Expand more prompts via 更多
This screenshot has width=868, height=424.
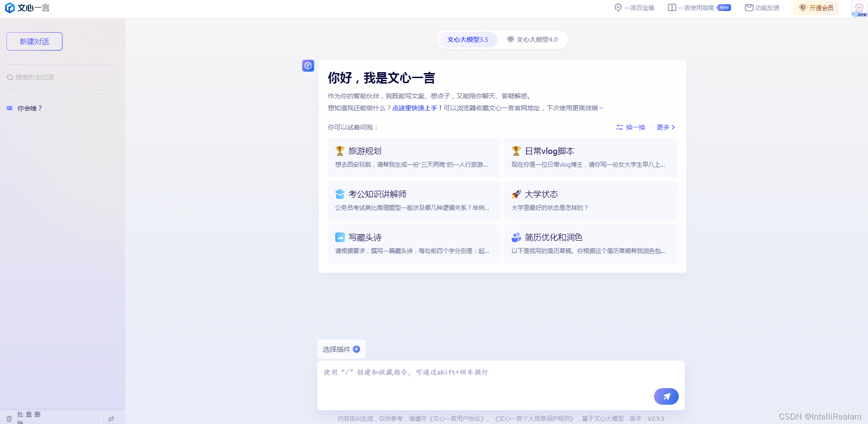666,127
